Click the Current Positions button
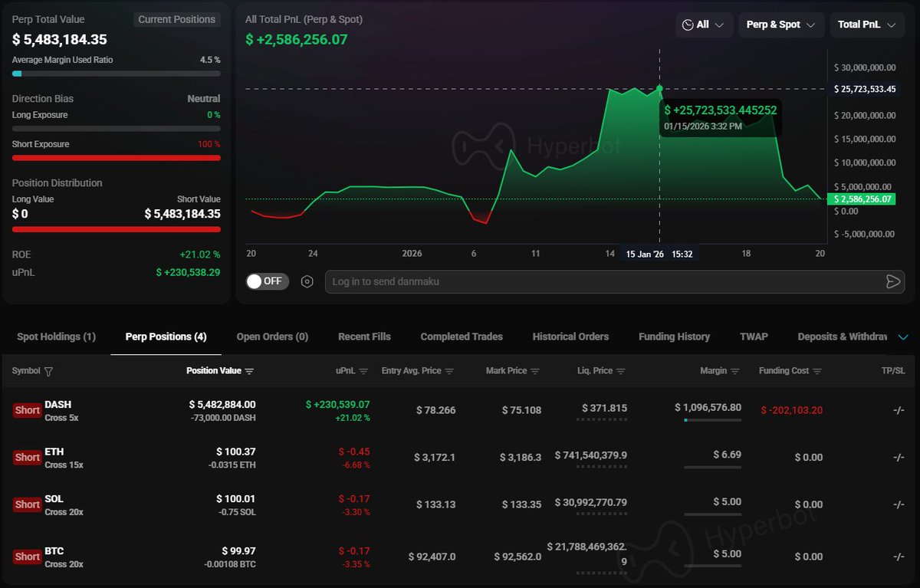920x588 pixels. pos(176,19)
